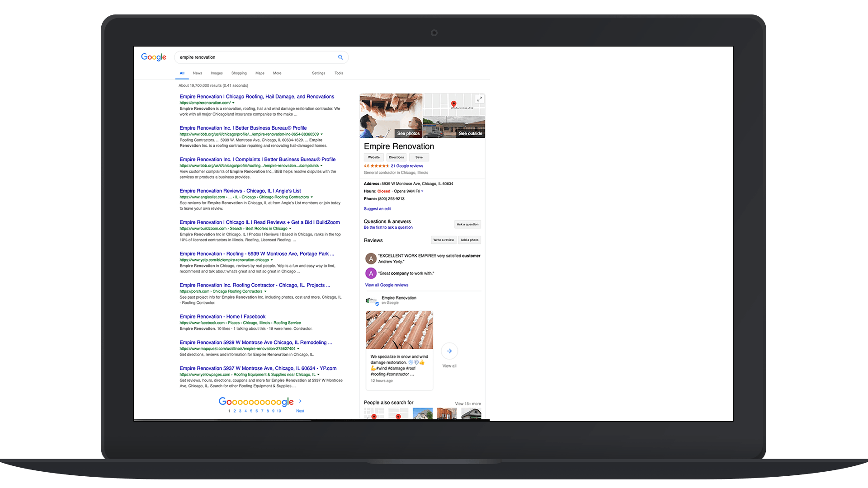Viewport: 868px width, 488px height.
Task: Click the Website button in knowledge panel
Action: (374, 157)
